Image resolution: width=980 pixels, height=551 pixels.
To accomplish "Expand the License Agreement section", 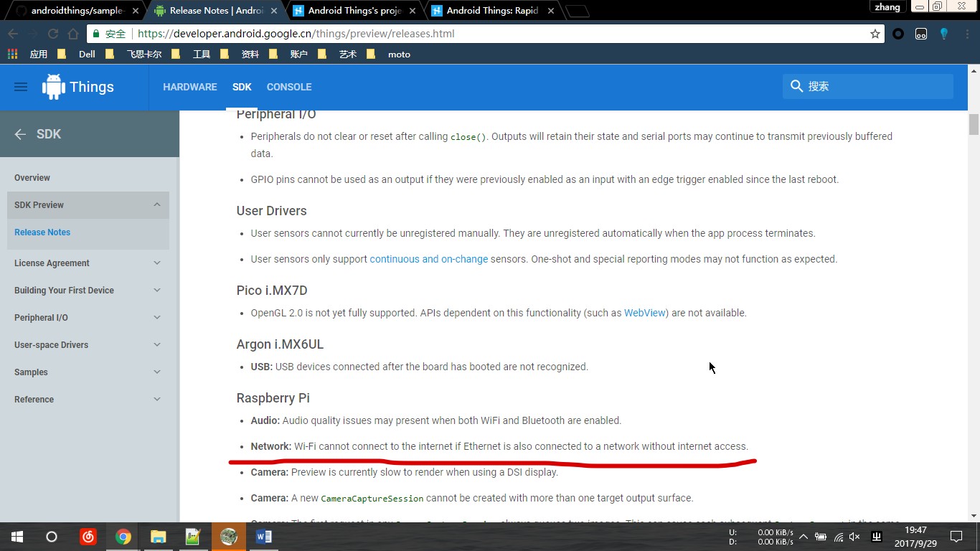I will pyautogui.click(x=157, y=263).
